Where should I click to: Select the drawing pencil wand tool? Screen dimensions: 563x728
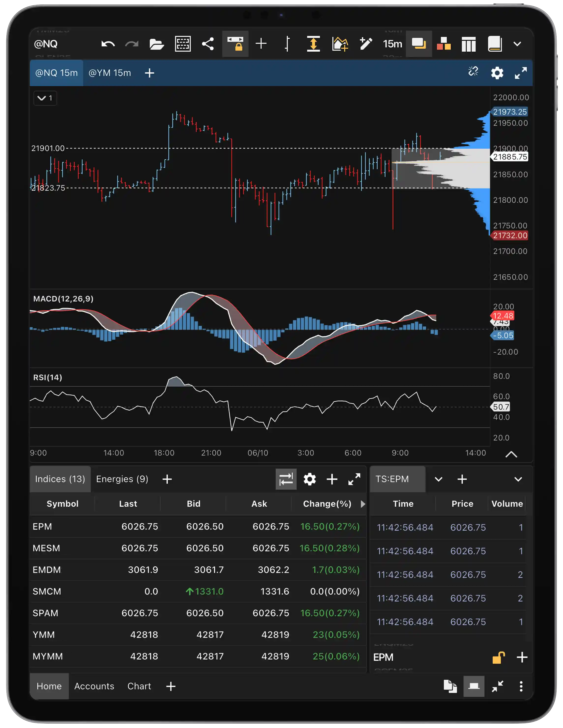click(366, 44)
